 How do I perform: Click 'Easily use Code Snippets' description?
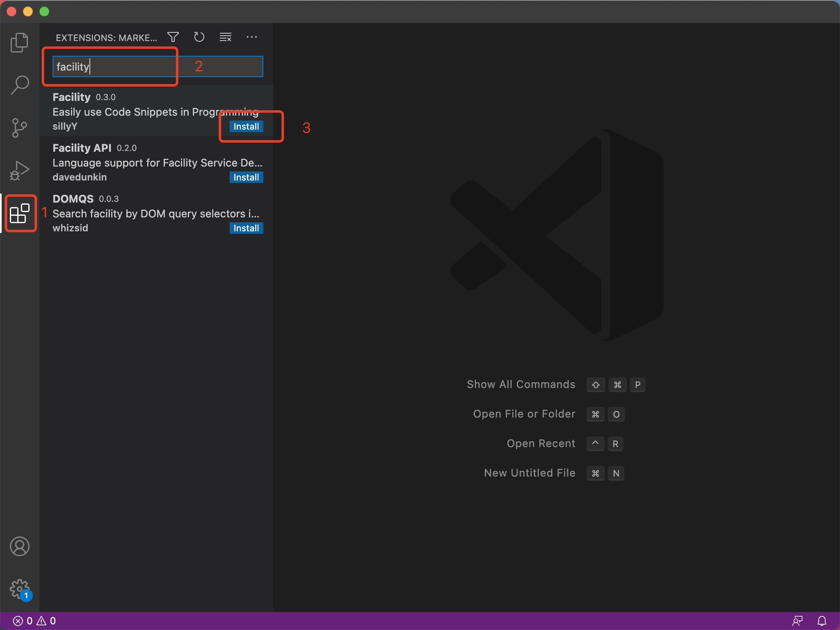155,112
